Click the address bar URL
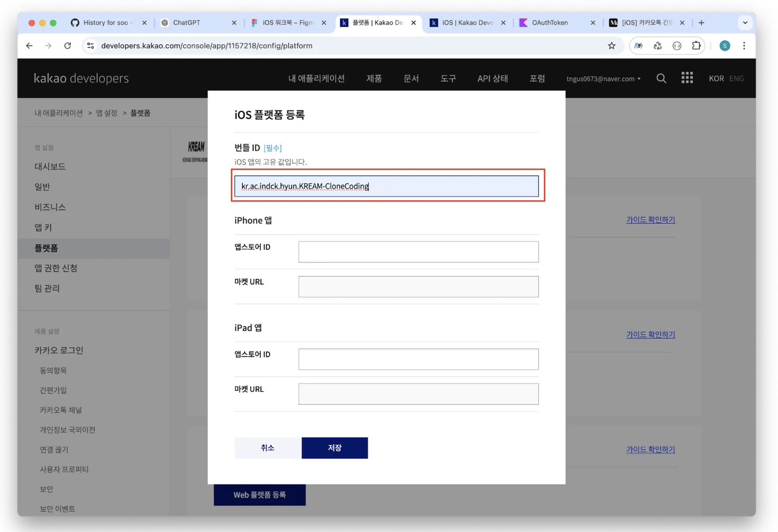The height and width of the screenshot is (532, 778). click(206, 46)
